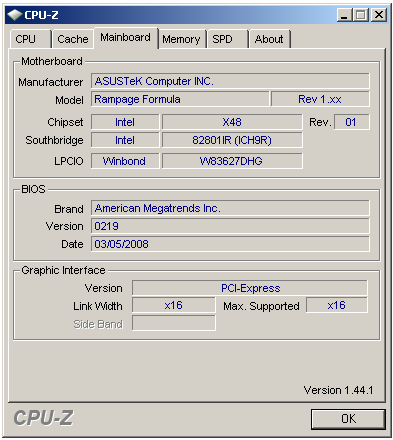
Task: Click the OK button
Action: tap(348, 419)
